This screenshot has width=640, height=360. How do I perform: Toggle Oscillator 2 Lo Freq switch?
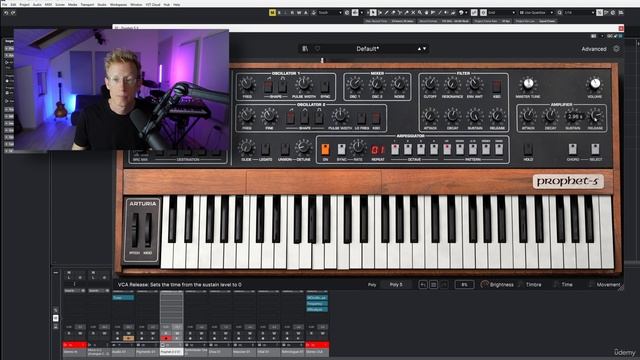(362, 118)
